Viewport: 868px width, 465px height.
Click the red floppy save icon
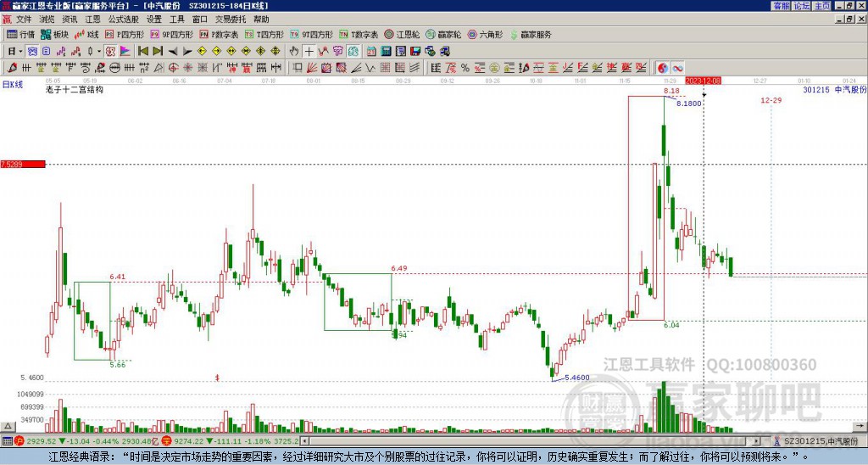415,52
